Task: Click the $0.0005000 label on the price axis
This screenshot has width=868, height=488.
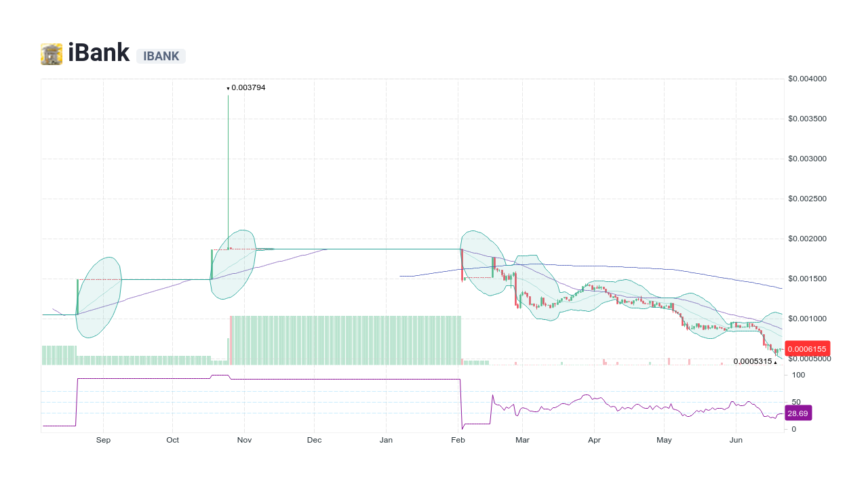Action: pos(808,359)
